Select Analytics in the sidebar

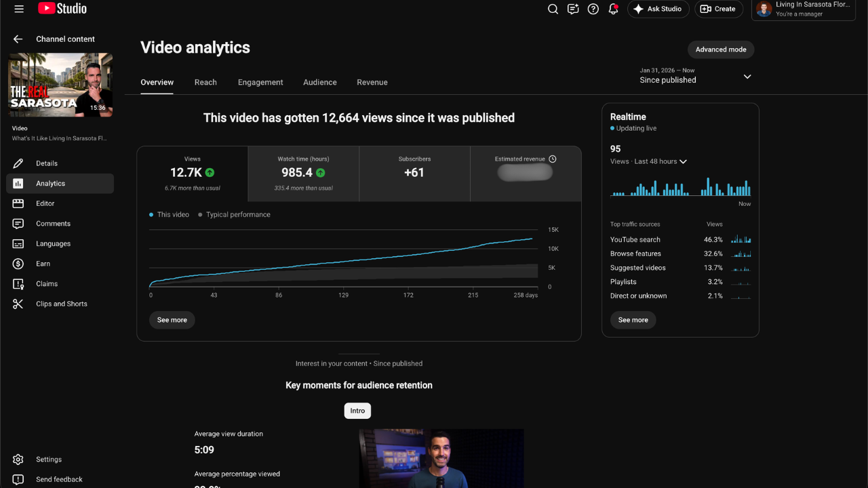(60, 184)
